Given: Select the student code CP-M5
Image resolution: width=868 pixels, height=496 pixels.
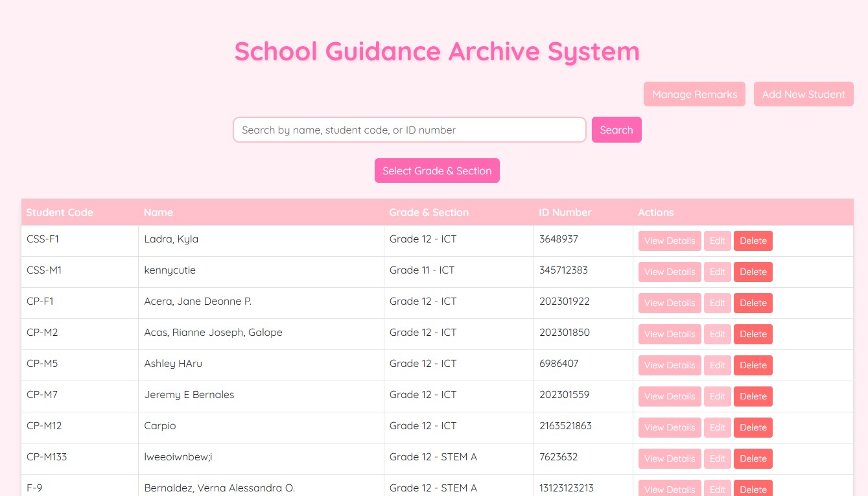Looking at the screenshot, I should coord(42,363).
